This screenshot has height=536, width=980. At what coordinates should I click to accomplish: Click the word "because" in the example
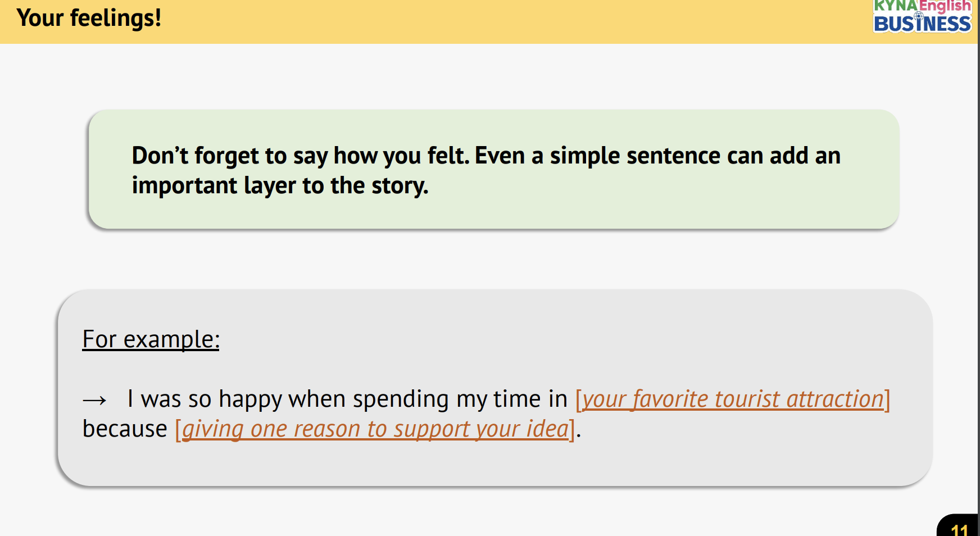tap(125, 429)
